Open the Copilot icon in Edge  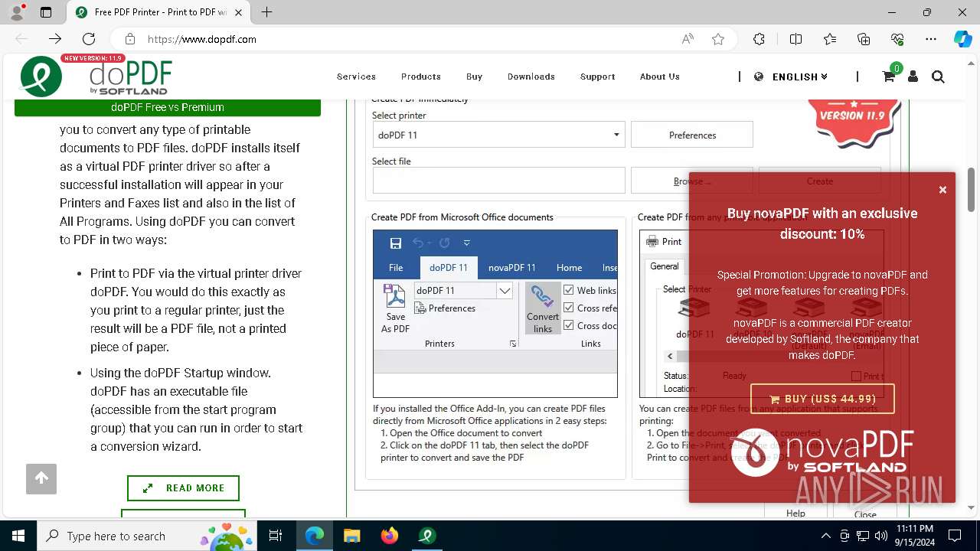click(962, 39)
